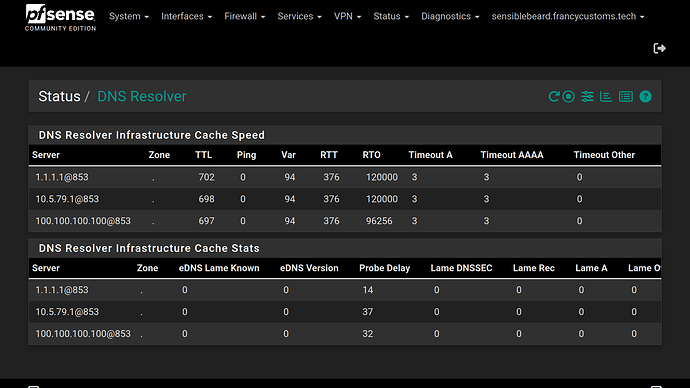Click the Status breadcrumb link

click(x=59, y=96)
